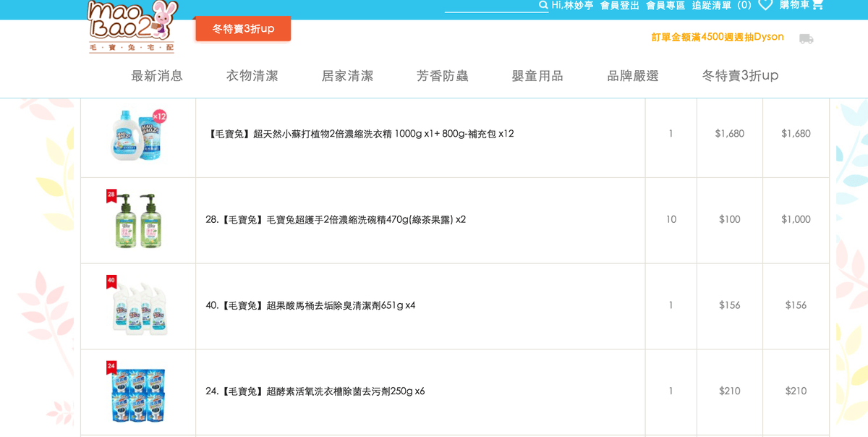Open the 最新消息 menu
The image size is (868, 437).
[x=157, y=76]
